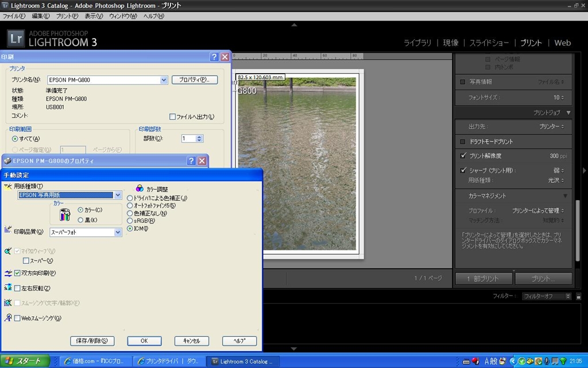588x368 pixels.
Task: Select the sRGB color radio button
Action: pos(130,221)
